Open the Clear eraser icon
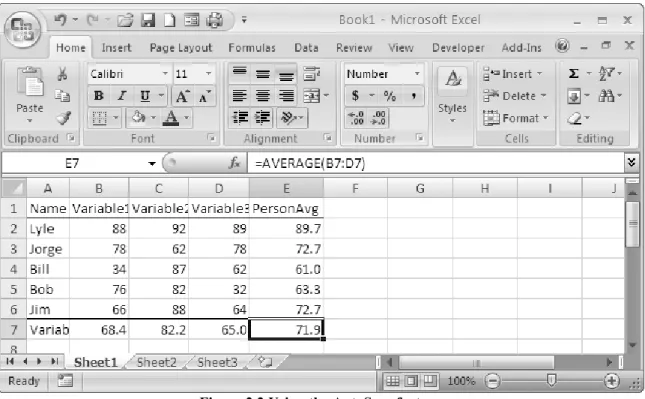 click(574, 118)
